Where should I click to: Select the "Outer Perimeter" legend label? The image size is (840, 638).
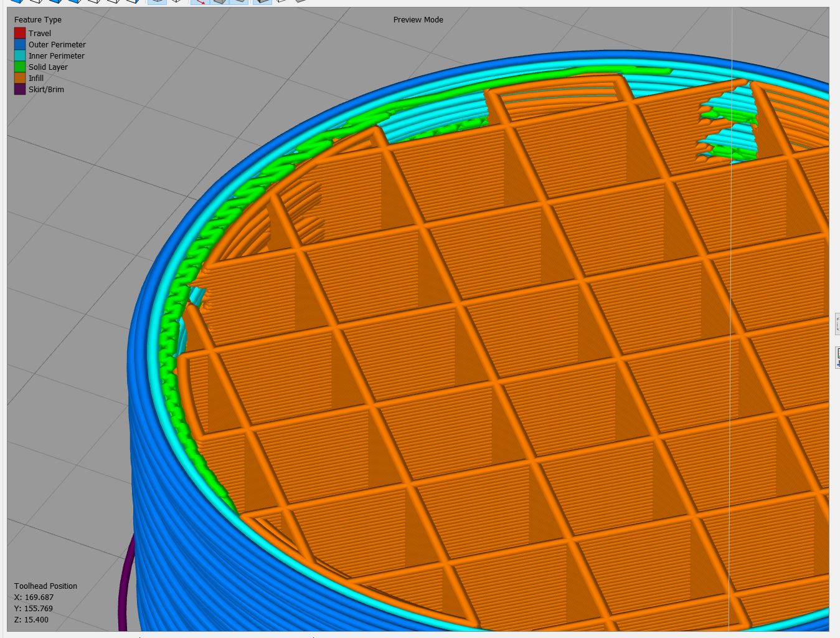coord(57,45)
